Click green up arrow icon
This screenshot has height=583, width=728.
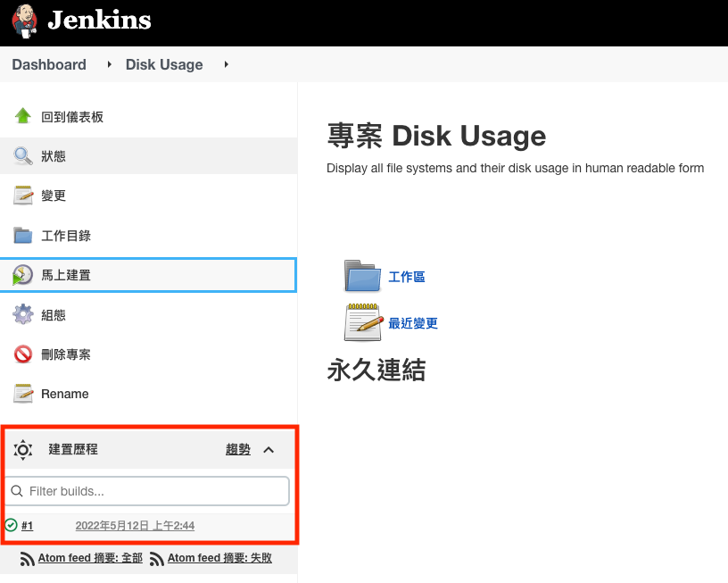[x=23, y=116]
